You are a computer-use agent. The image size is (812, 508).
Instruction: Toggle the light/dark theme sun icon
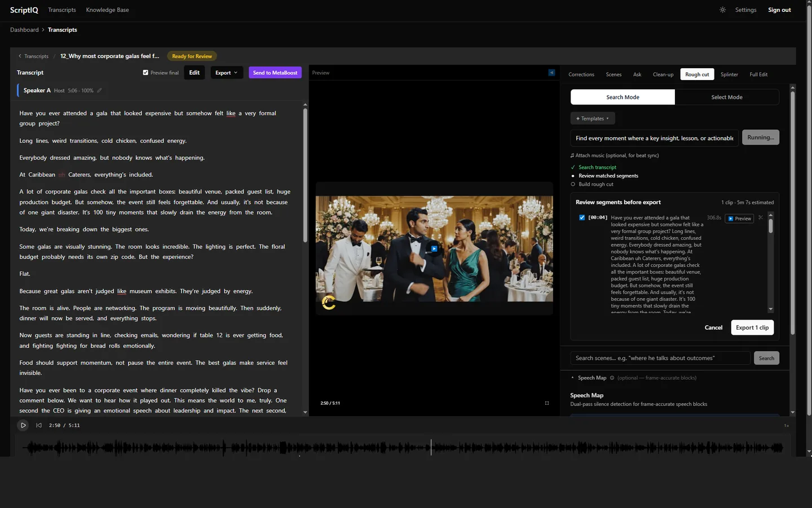722,10
